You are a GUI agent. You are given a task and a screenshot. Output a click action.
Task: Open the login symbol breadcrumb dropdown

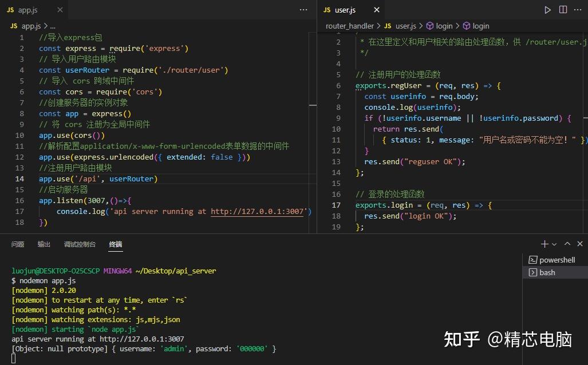click(480, 25)
